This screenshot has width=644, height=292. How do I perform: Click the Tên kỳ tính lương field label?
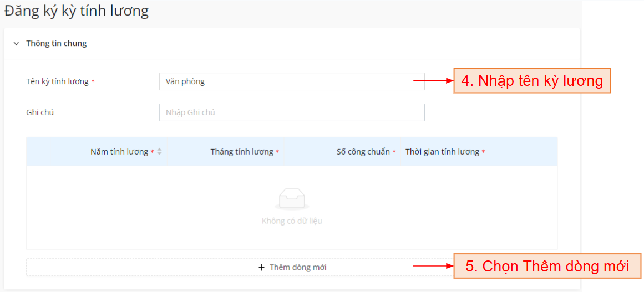(57, 81)
